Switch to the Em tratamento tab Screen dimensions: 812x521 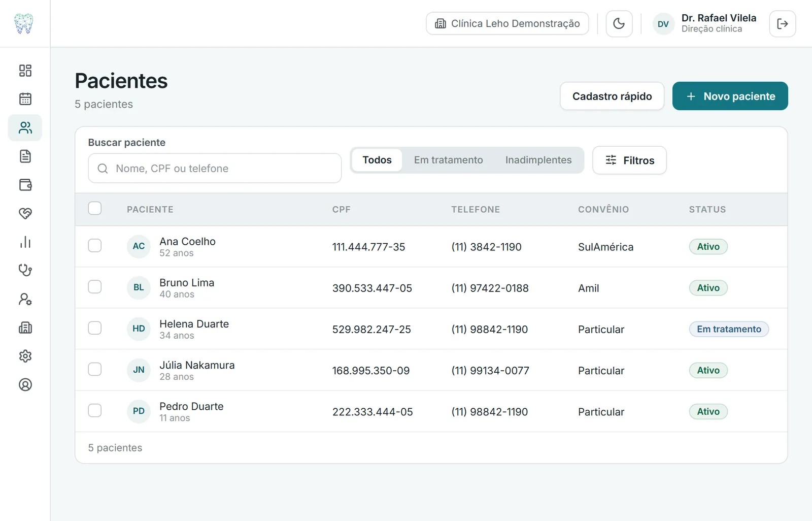[x=449, y=160]
